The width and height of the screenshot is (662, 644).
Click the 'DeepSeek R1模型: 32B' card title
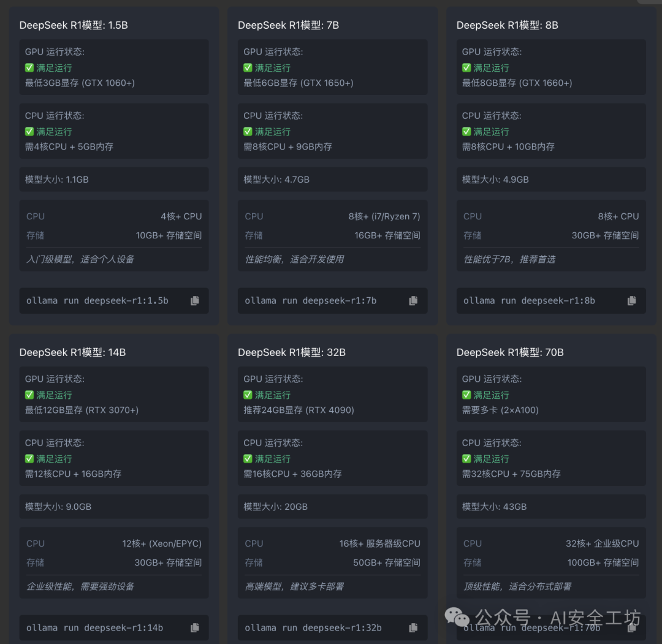coord(292,352)
